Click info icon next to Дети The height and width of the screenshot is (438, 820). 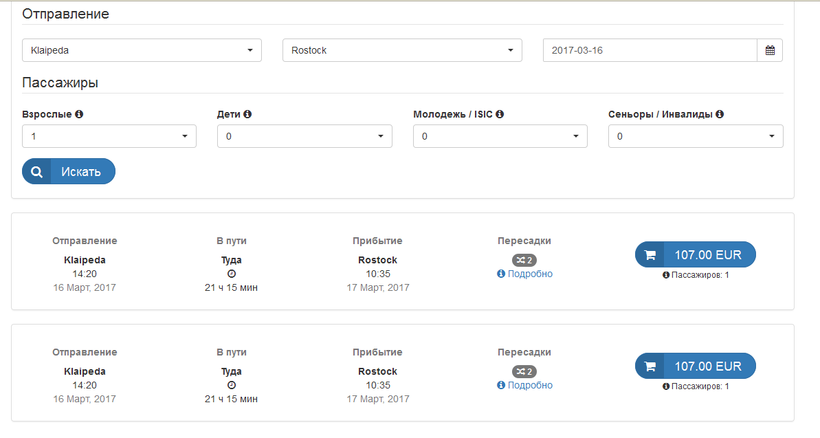[247, 114]
